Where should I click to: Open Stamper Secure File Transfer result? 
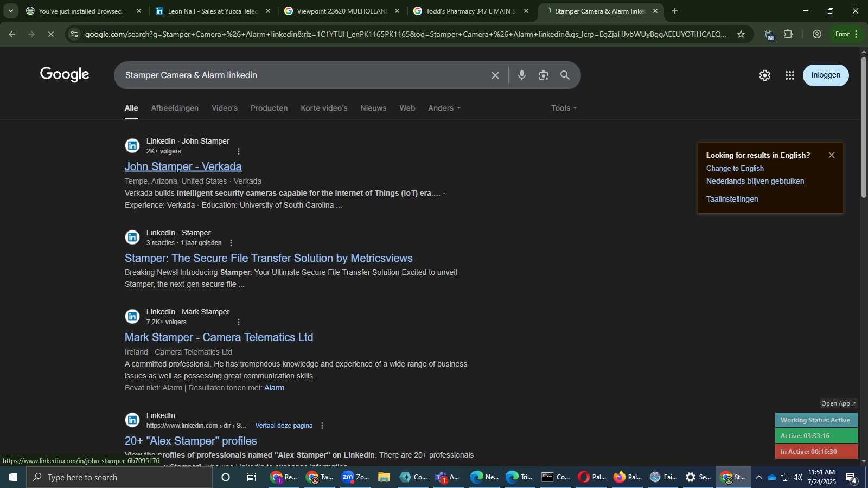(x=269, y=258)
